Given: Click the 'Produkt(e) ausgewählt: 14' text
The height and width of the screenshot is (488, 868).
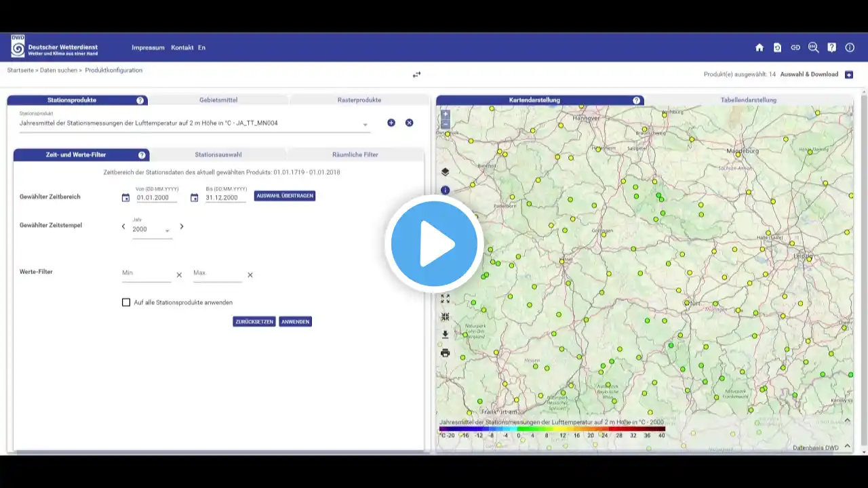Looking at the screenshot, I should click(x=740, y=75).
